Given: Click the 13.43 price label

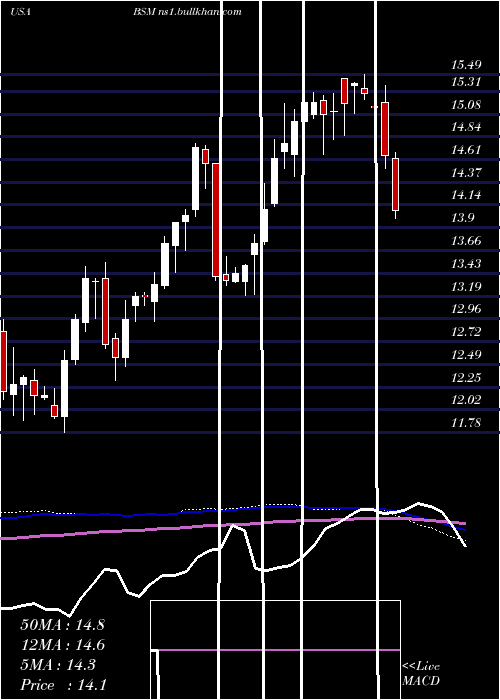Looking at the screenshot, I should click(x=466, y=264).
